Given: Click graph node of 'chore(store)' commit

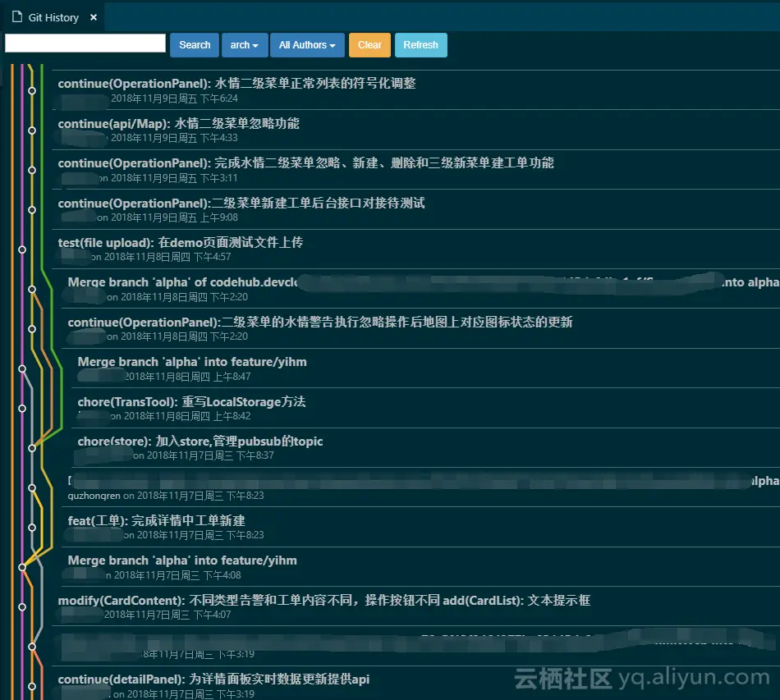Looking at the screenshot, I should click(32, 448).
